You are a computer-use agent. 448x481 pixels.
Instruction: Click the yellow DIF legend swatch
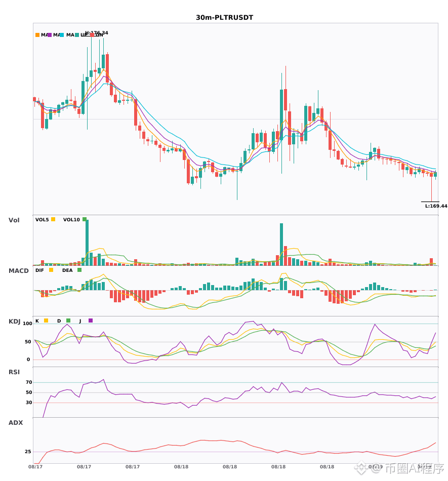pyautogui.click(x=51, y=270)
